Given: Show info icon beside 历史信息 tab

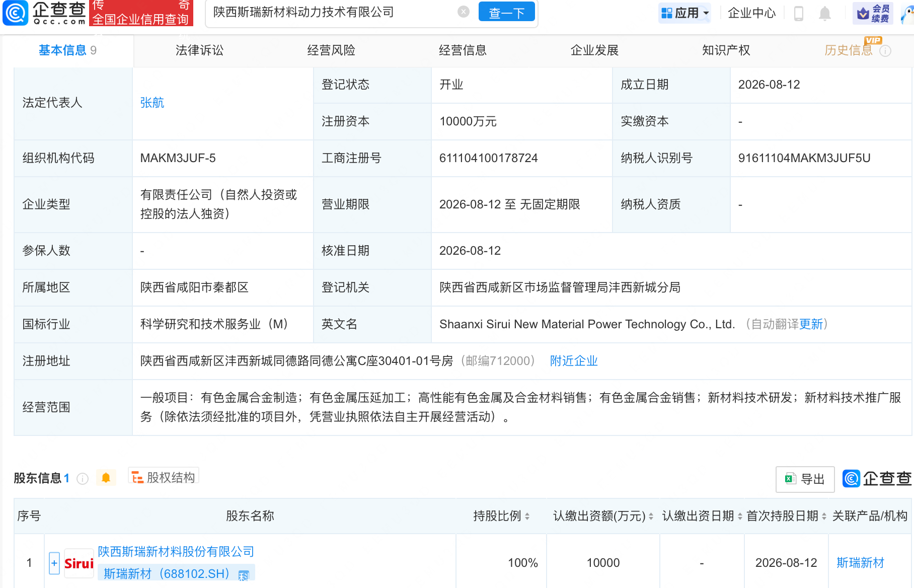Looking at the screenshot, I should [885, 51].
